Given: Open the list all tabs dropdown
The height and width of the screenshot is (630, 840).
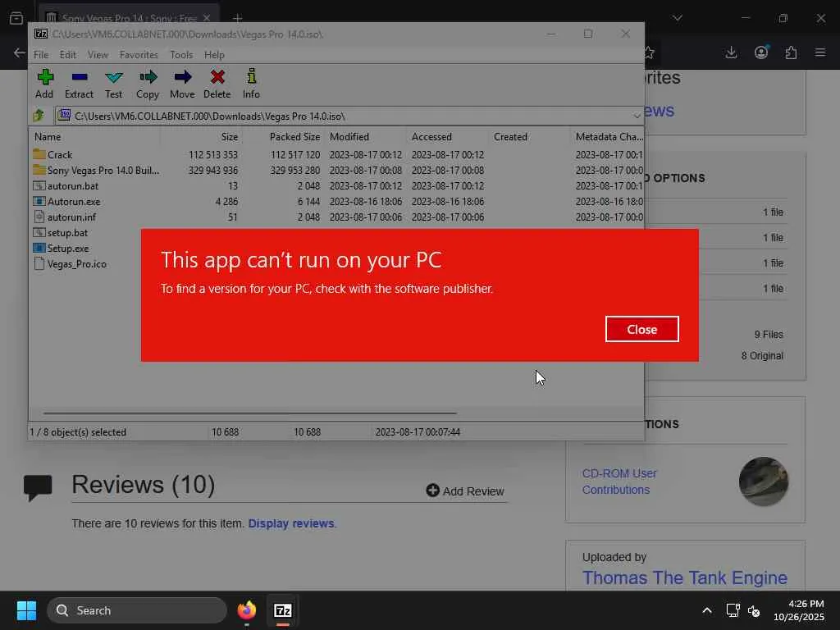Looking at the screenshot, I should [x=677, y=18].
